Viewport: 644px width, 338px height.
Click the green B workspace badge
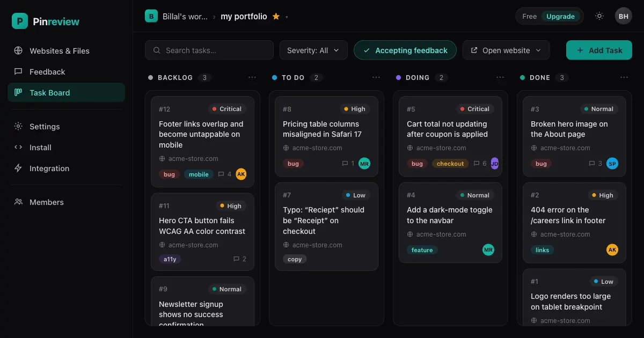[x=151, y=16]
